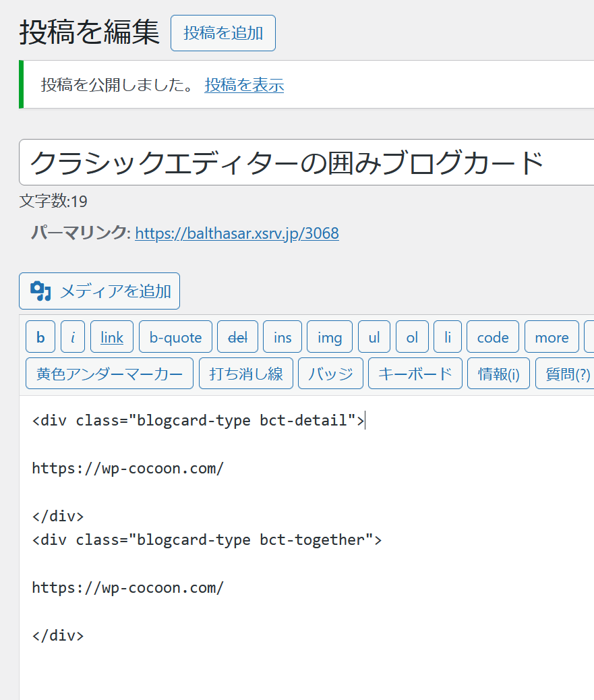Click the ins quicktag button

283,337
